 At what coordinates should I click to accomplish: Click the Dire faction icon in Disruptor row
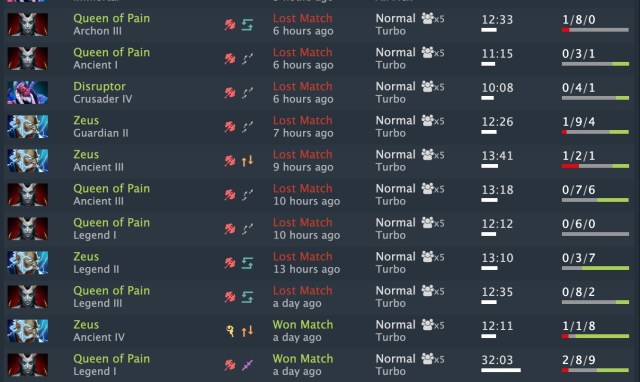point(230,93)
